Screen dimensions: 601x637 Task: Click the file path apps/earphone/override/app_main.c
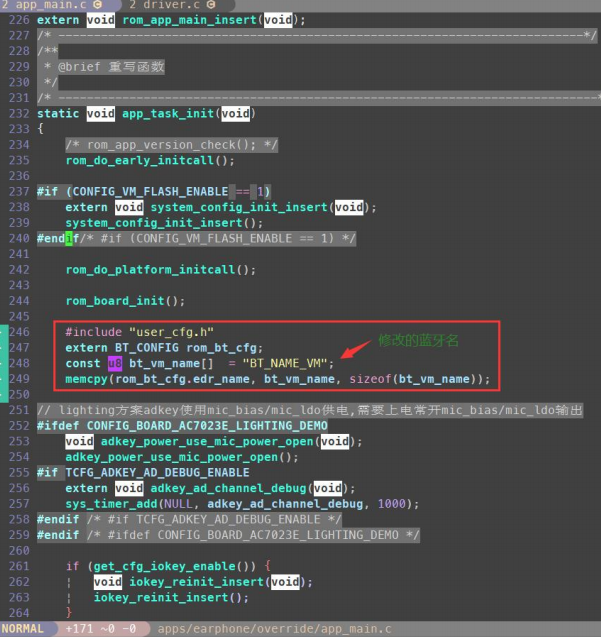[275, 628]
